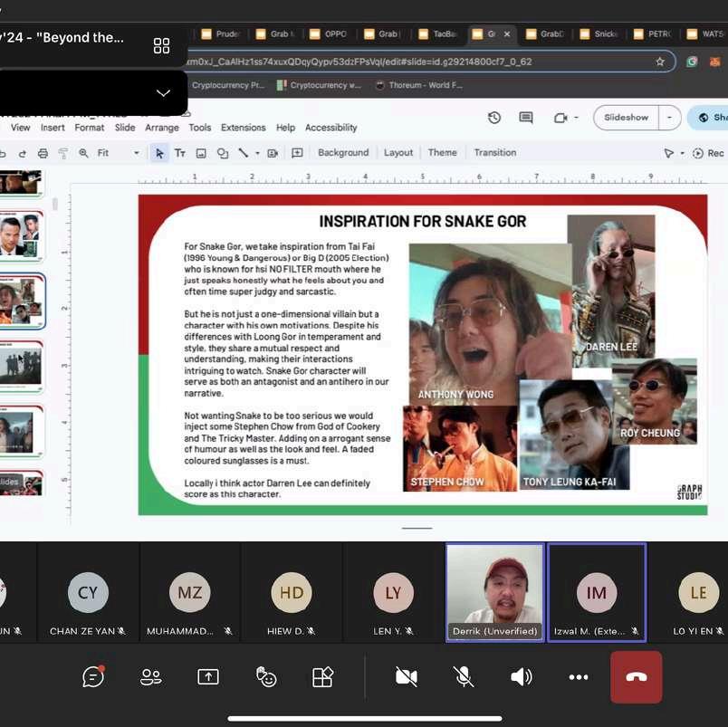Select Derrik's video tile
The height and width of the screenshot is (727, 728).
point(495,592)
